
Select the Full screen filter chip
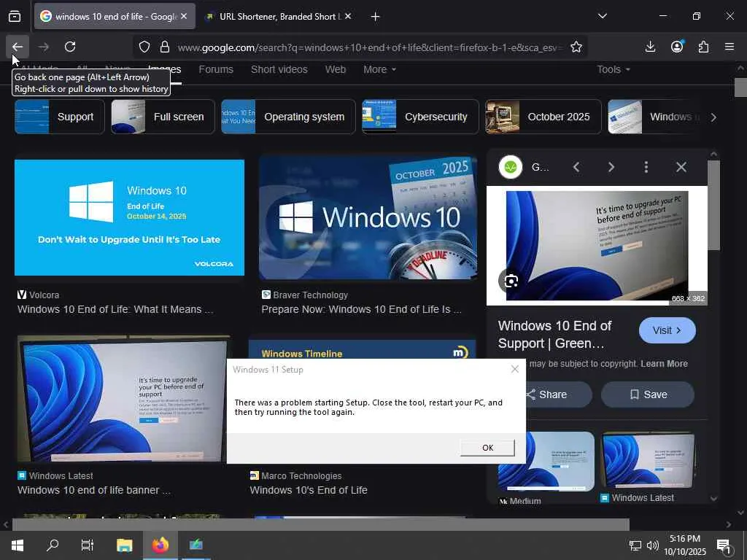click(x=163, y=117)
